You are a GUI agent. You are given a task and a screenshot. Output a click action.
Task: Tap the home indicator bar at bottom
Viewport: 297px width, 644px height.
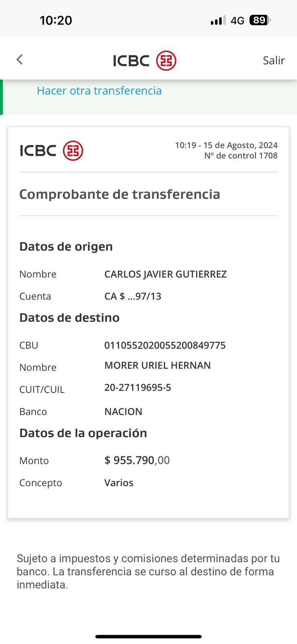(148, 636)
